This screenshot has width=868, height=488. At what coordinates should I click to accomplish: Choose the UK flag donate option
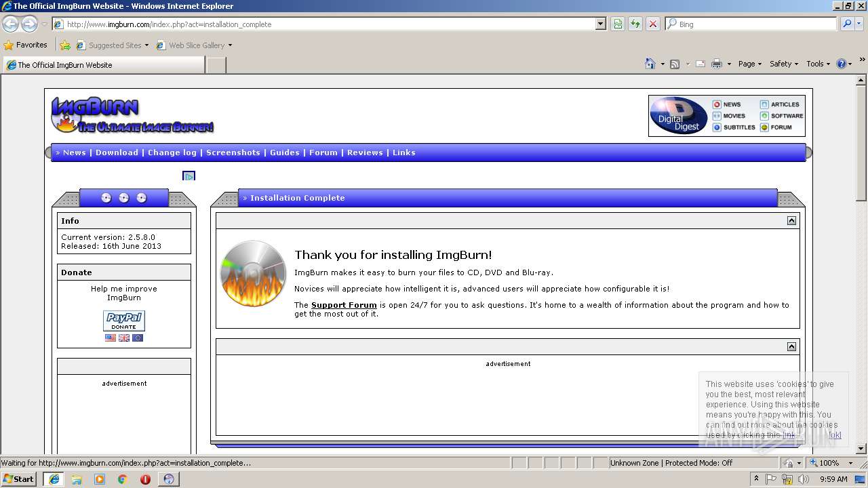pyautogui.click(x=124, y=338)
